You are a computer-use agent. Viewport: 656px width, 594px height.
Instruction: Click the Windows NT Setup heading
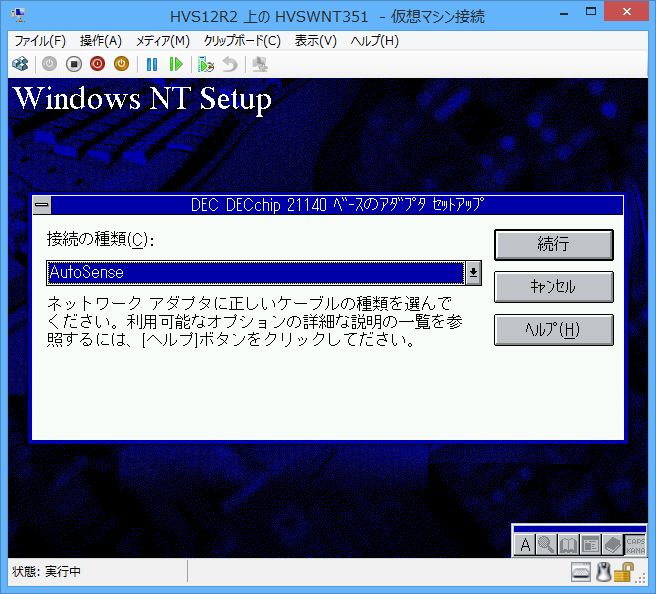[x=143, y=100]
